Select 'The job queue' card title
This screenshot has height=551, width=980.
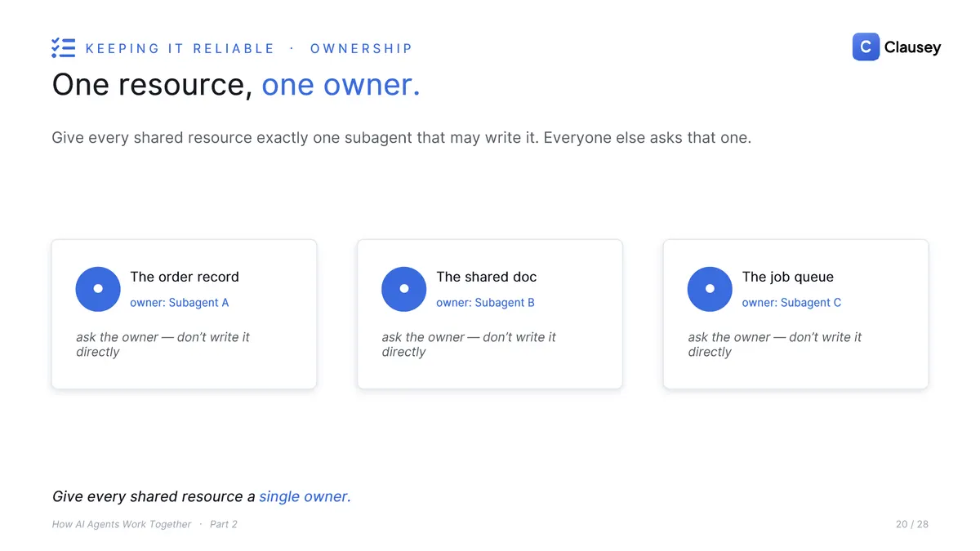[x=787, y=277]
